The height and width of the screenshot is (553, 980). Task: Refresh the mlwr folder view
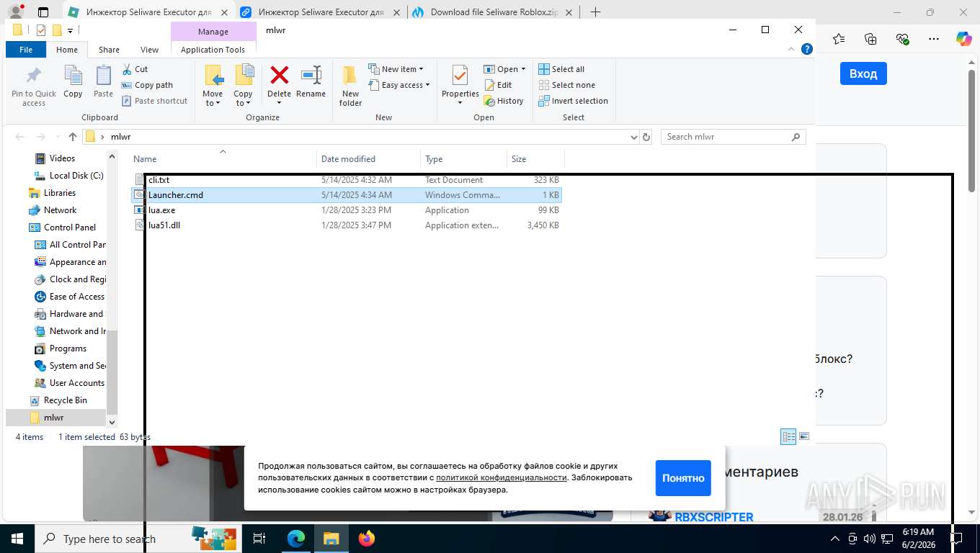pyautogui.click(x=646, y=137)
